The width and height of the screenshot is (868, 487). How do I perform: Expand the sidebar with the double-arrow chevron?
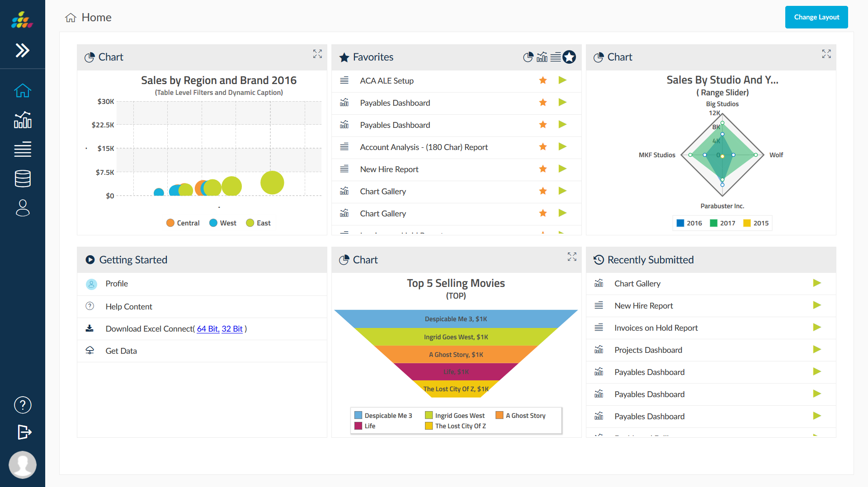pyautogui.click(x=22, y=51)
